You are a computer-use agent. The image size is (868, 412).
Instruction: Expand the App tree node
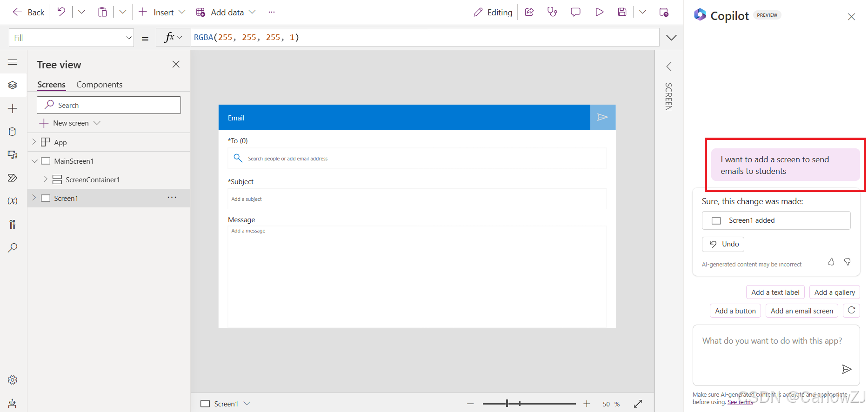(34, 142)
